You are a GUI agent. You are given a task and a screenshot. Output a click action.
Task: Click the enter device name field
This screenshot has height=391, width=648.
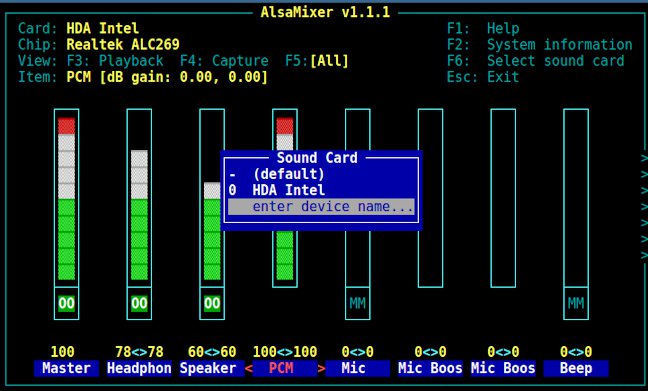(x=321, y=206)
